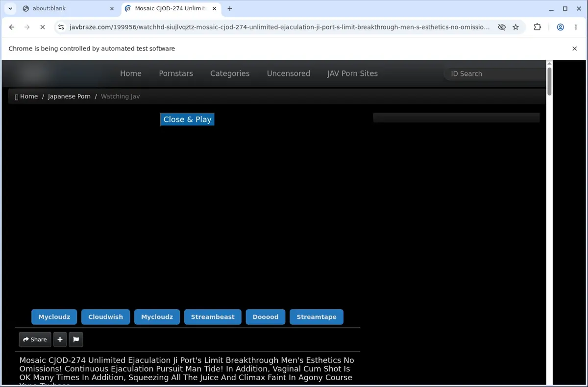Open the Categories nav item
The width and height of the screenshot is (588, 387).
(230, 73)
